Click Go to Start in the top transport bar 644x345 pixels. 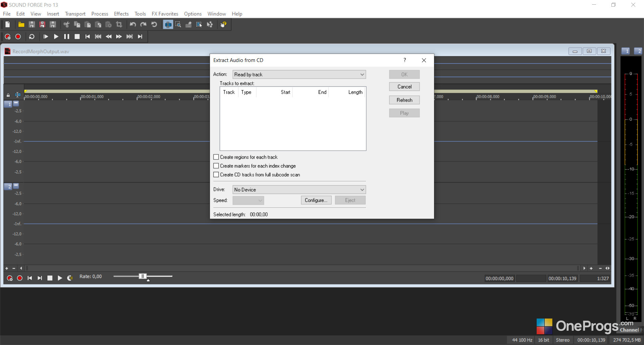click(88, 37)
